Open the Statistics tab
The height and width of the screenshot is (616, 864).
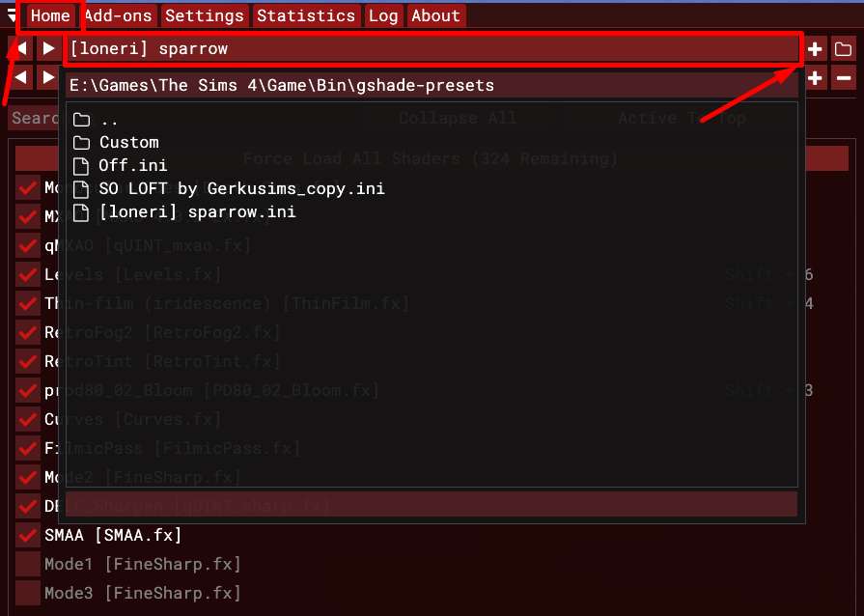[306, 16]
